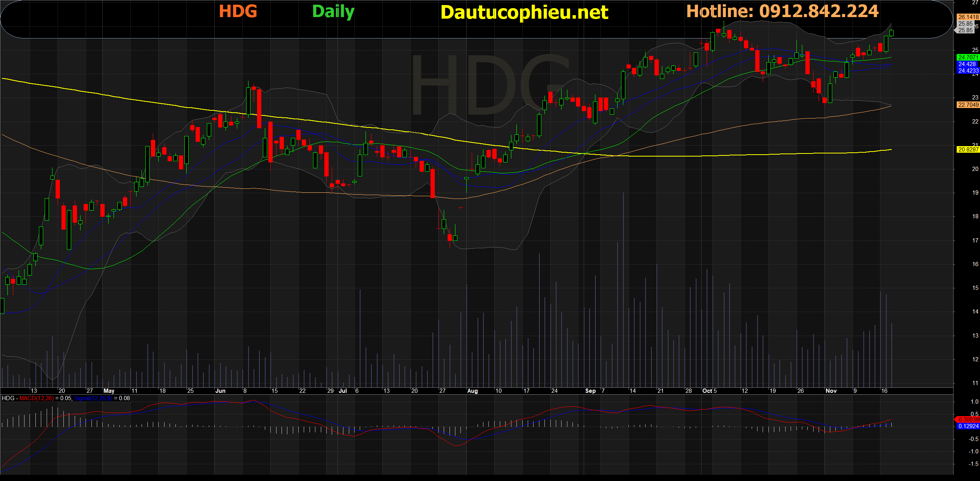Viewport: 980px width, 481px height.
Task: Click the Sep month marker on time axis
Action: tap(590, 391)
